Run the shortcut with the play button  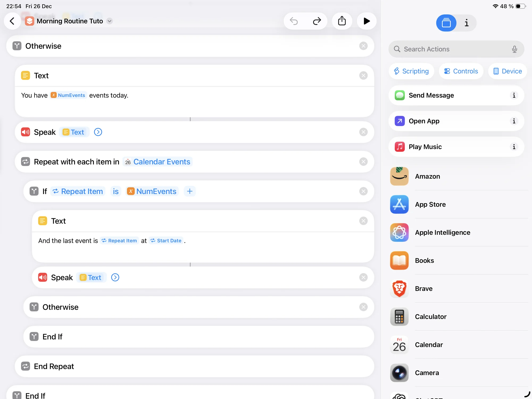tap(367, 21)
